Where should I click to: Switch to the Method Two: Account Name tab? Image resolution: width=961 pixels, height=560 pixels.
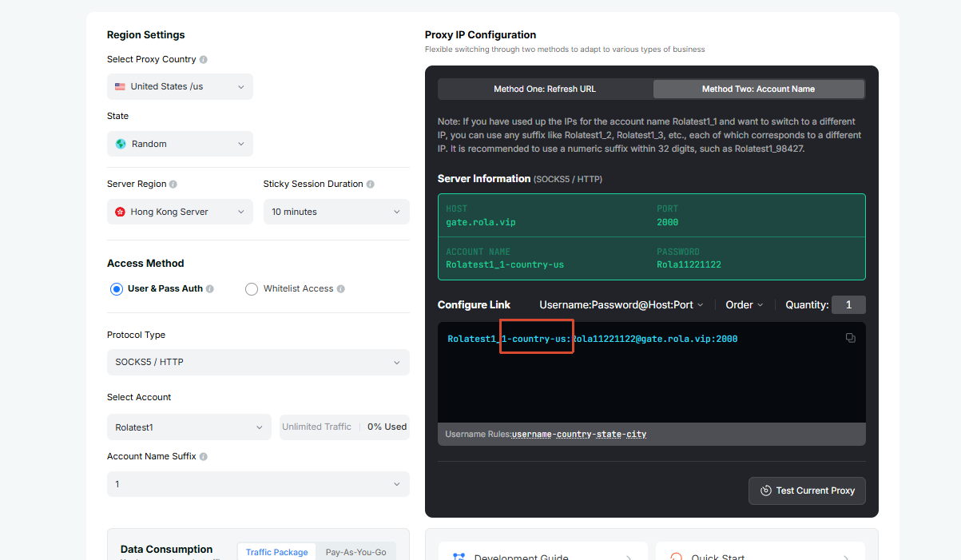(x=758, y=89)
